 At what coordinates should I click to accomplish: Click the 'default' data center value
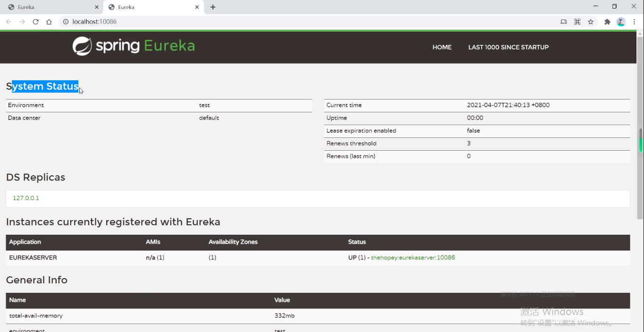click(x=209, y=118)
